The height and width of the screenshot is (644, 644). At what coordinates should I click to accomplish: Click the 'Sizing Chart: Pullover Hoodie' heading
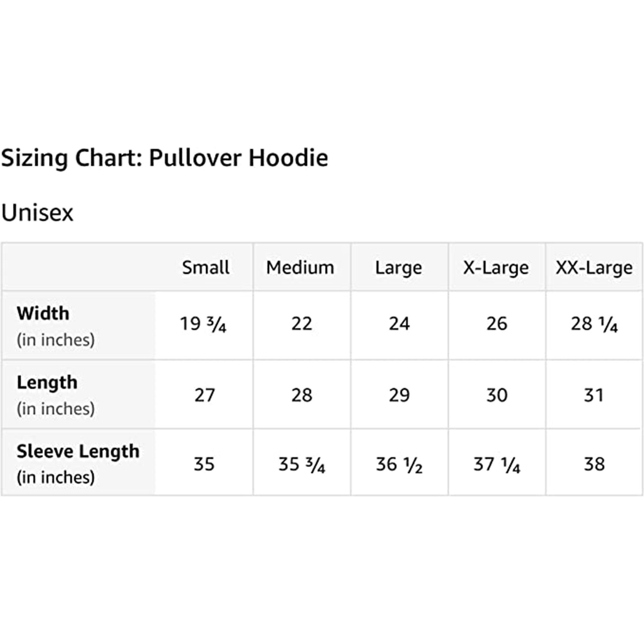pyautogui.click(x=164, y=158)
